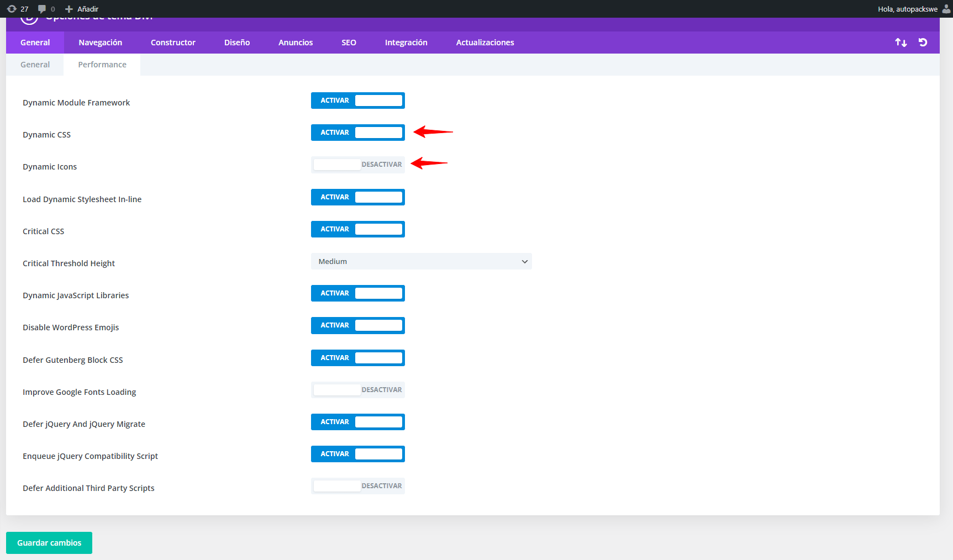
Task: Open the Integración tab
Action: 406,43
